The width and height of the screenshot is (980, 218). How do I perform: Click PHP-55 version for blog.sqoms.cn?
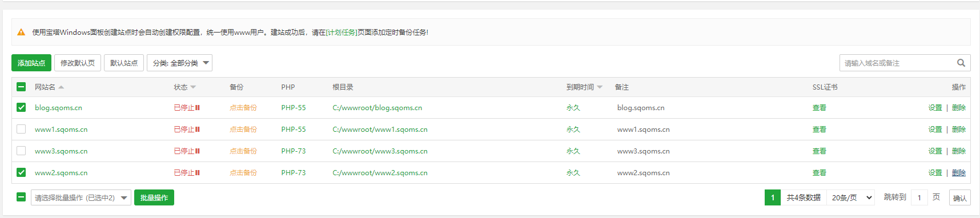point(294,108)
